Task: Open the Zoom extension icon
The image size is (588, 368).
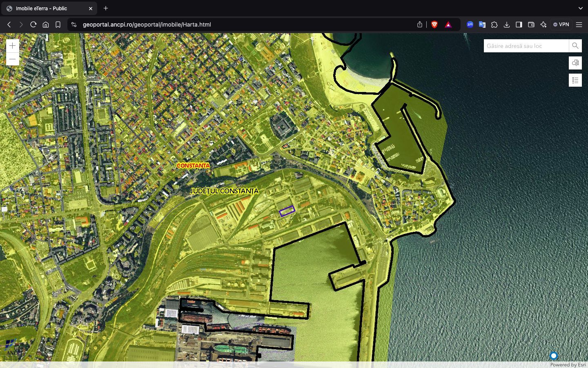Action: pyautogui.click(x=470, y=25)
